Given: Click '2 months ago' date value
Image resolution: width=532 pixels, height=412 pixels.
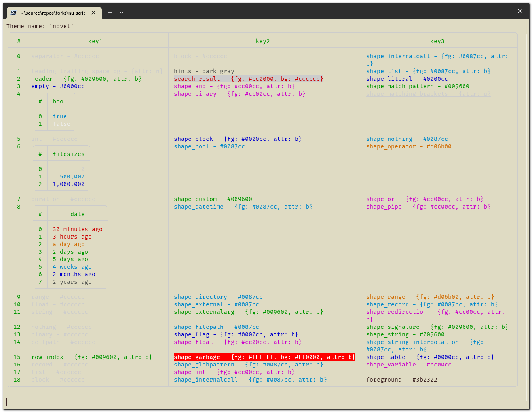Looking at the screenshot, I should click(74, 274).
